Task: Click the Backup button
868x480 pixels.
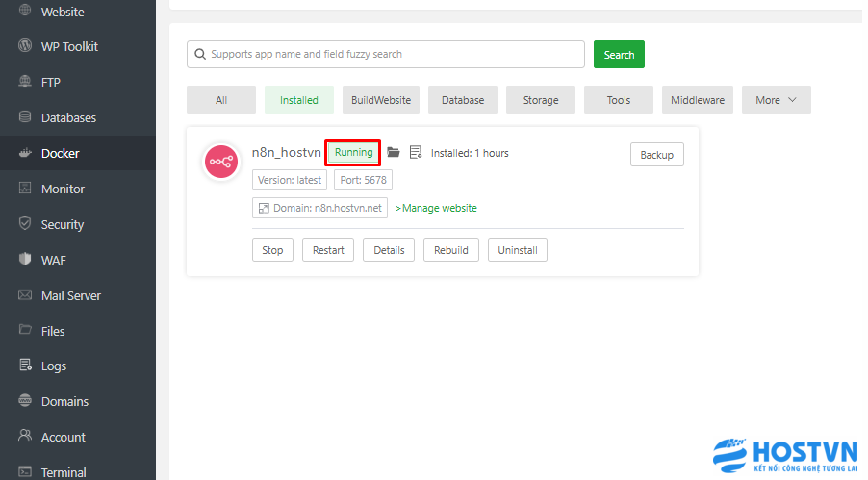Action: click(657, 155)
